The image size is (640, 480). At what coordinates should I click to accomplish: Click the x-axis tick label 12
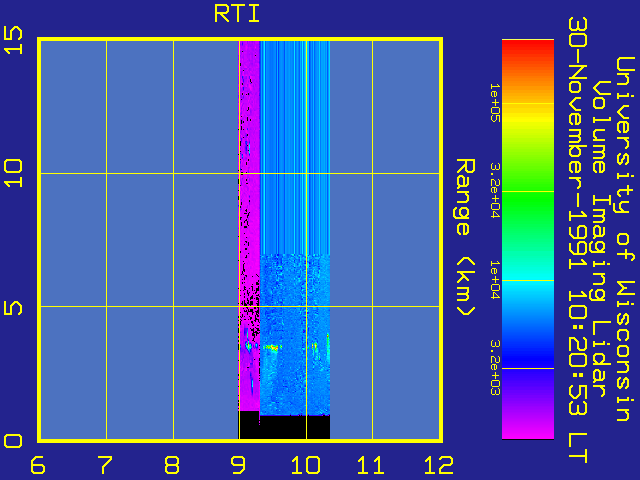[439, 465]
